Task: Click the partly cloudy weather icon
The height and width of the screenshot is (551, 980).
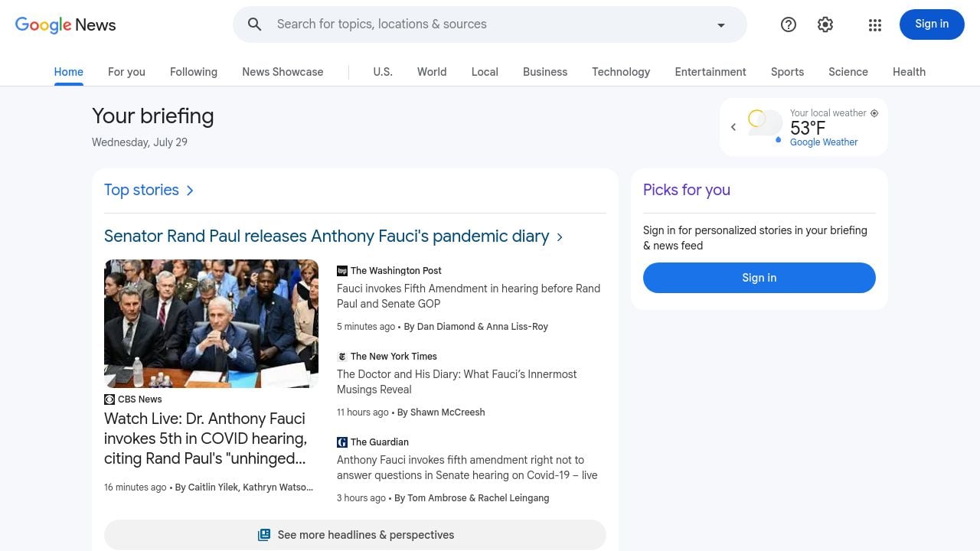Action: click(766, 125)
